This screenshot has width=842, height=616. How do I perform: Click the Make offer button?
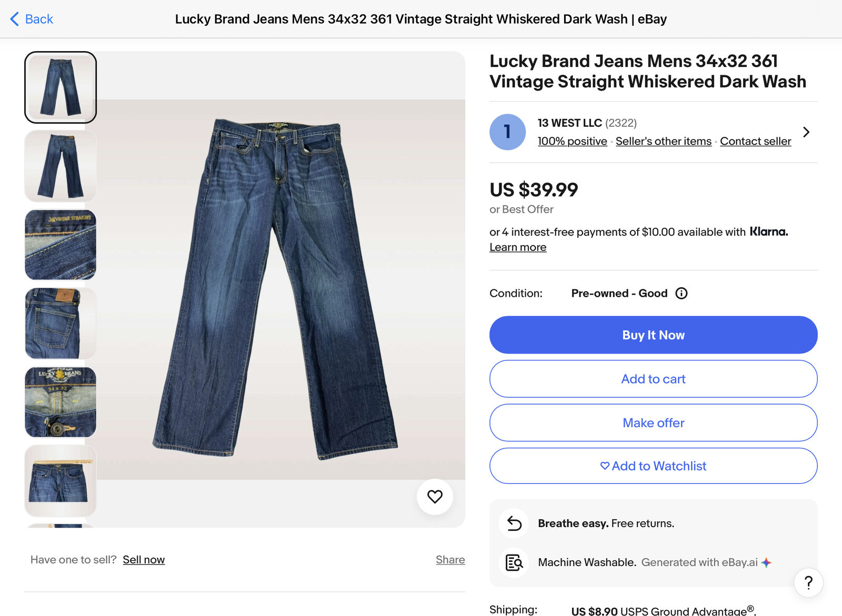point(653,423)
